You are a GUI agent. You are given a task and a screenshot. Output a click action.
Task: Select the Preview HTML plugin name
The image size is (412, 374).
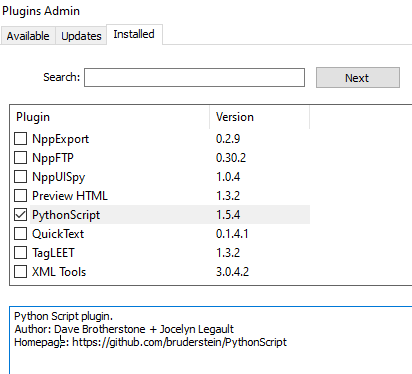70,196
